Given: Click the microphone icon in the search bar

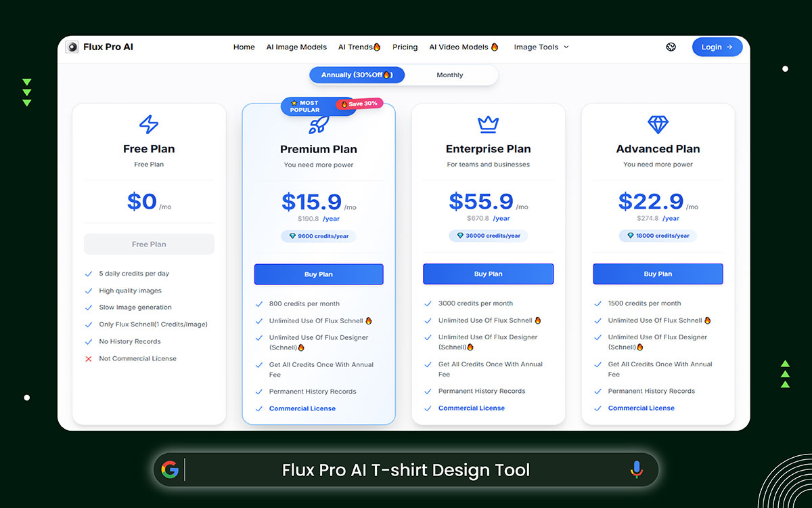Looking at the screenshot, I should click(636, 469).
